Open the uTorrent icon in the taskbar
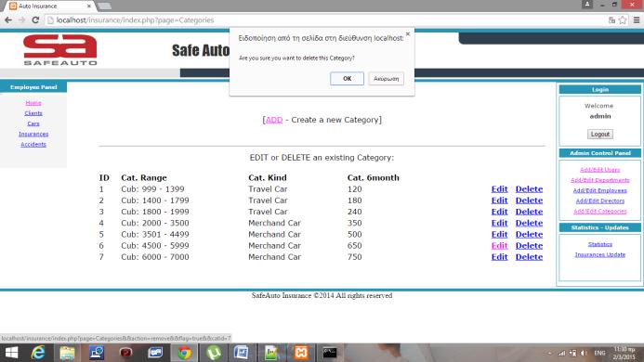 (214, 353)
